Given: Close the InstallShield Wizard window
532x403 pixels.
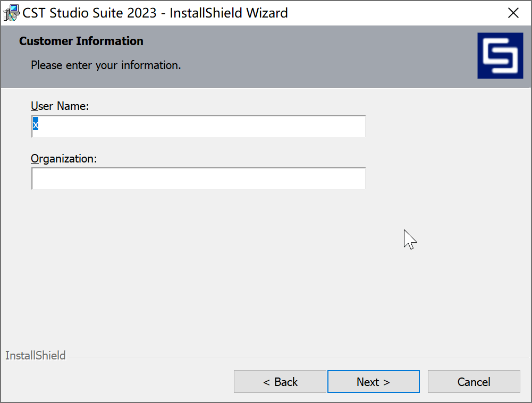Looking at the screenshot, I should click(513, 13).
